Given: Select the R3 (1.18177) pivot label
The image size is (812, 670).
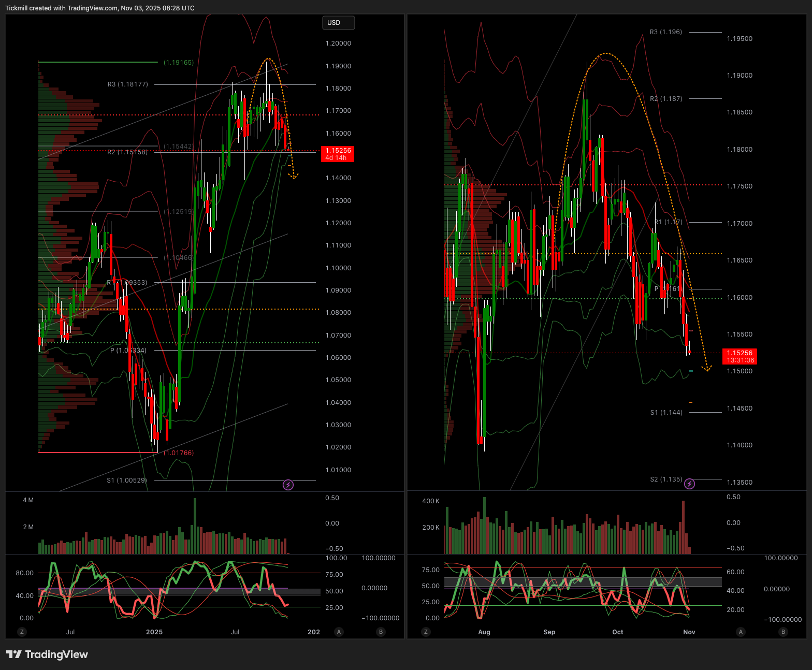Looking at the screenshot, I should point(128,84).
